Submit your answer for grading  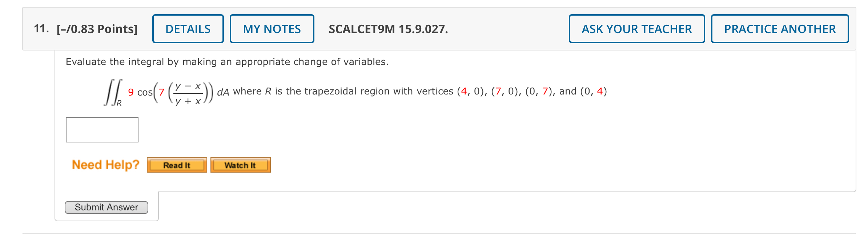(x=107, y=207)
